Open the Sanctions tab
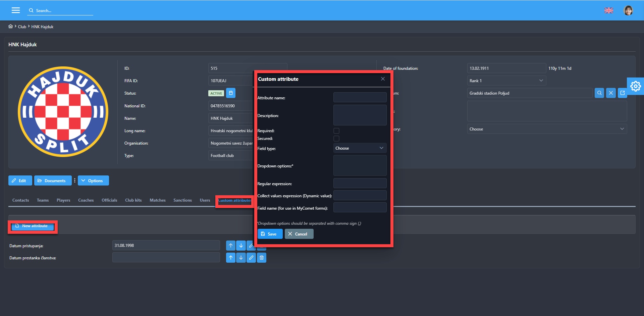The height and width of the screenshot is (316, 644). click(x=182, y=200)
